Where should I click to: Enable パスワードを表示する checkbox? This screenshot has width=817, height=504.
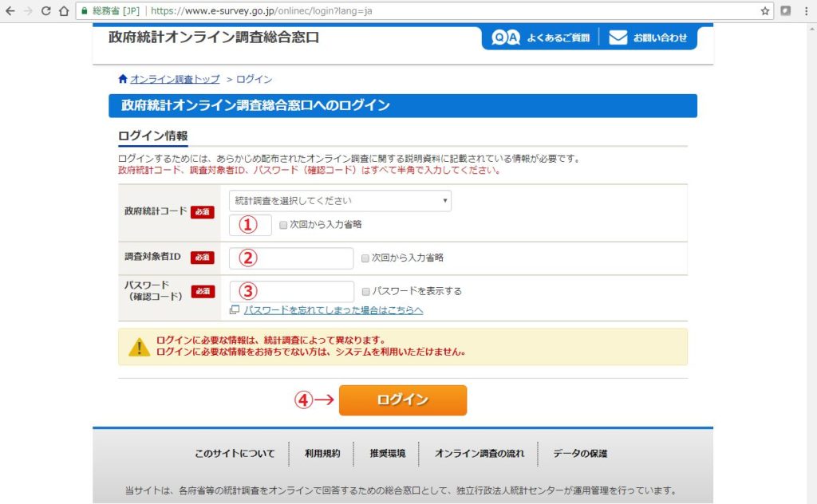366,291
